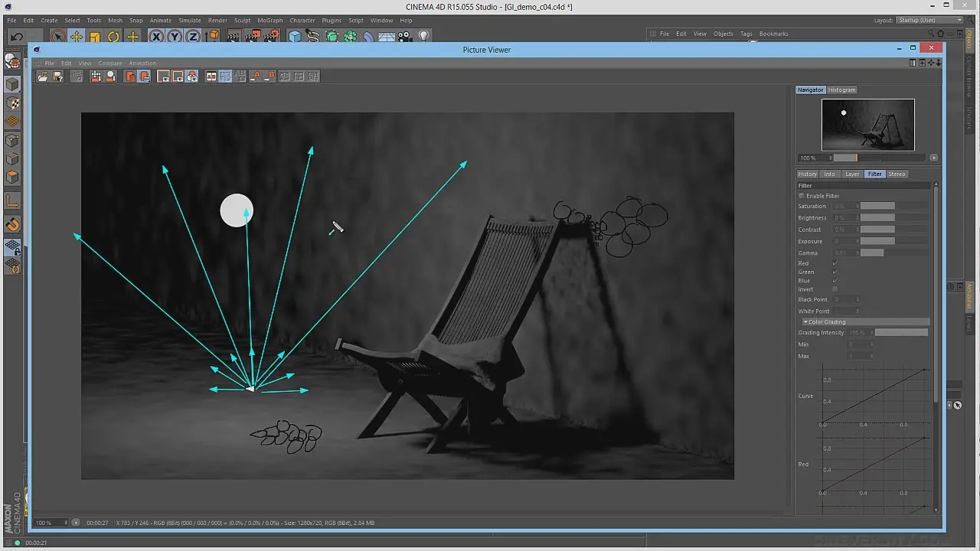Open Picture Viewer Animation menu

click(142, 63)
